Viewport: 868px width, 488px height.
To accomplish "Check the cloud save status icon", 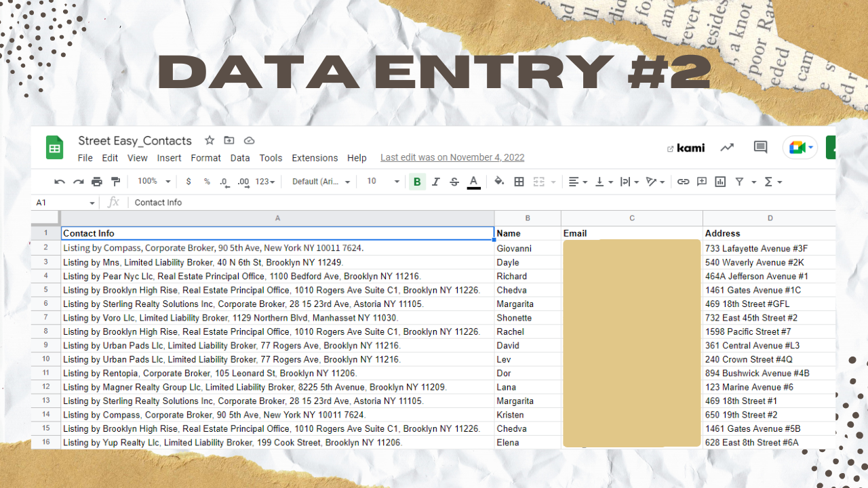I will 249,140.
